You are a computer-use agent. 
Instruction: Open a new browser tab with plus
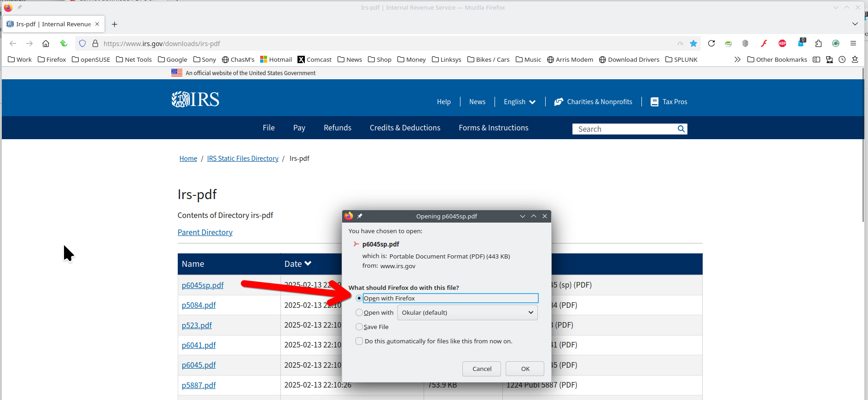point(115,24)
